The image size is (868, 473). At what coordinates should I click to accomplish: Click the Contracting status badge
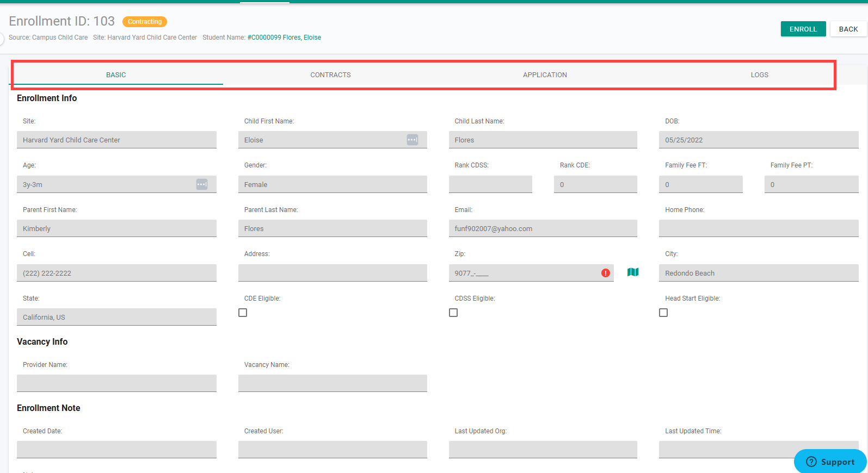[145, 22]
